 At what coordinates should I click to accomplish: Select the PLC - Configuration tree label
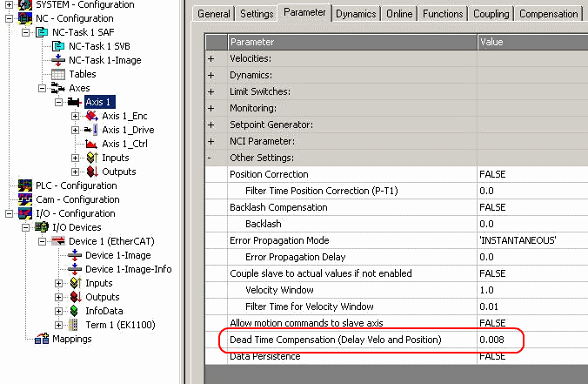click(77, 185)
